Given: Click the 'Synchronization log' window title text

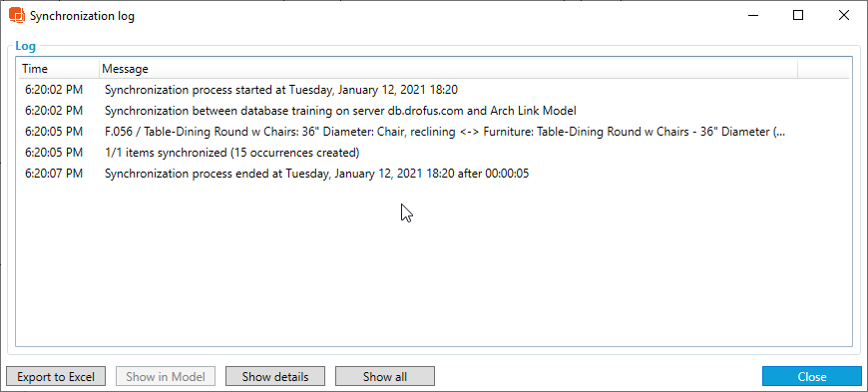Looking at the screenshot, I should tap(82, 16).
